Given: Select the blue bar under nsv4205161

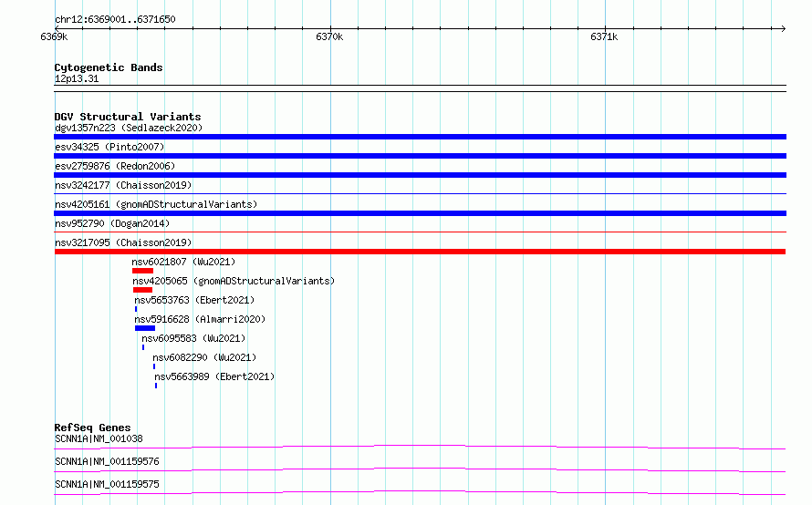Looking at the screenshot, I should pos(420,213).
